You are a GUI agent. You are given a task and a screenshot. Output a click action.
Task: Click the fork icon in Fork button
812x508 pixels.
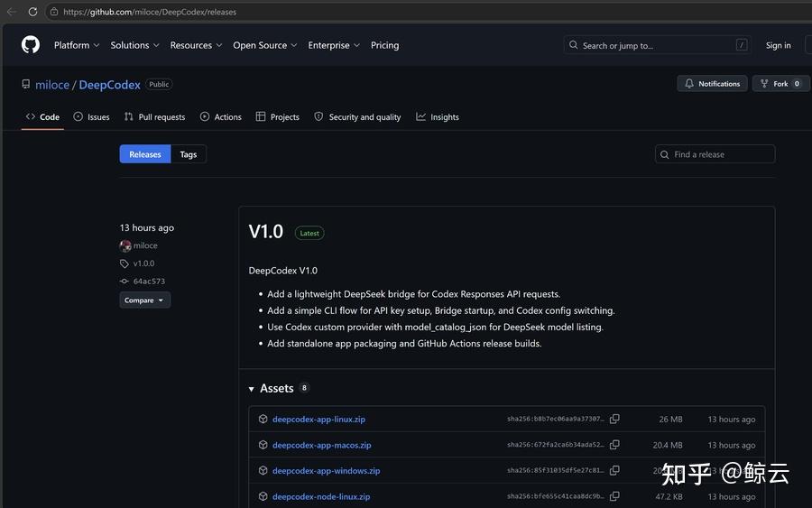click(764, 83)
